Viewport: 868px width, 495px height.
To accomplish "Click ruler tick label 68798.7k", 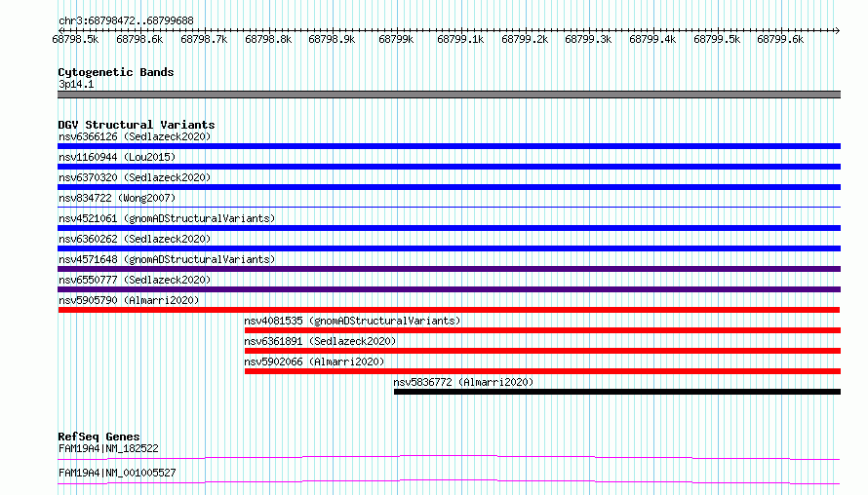I will (x=204, y=39).
